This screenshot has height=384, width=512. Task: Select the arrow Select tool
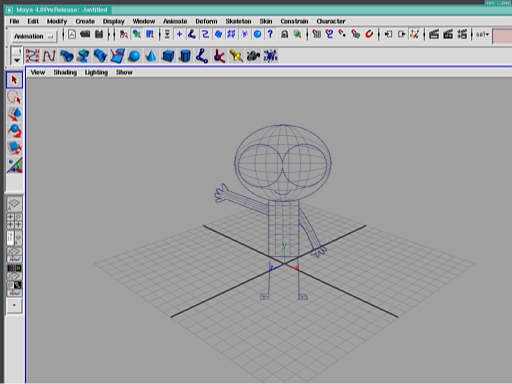[14, 80]
